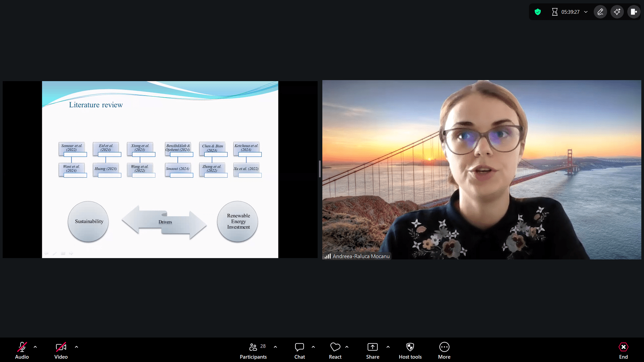End the meeting

click(x=623, y=350)
